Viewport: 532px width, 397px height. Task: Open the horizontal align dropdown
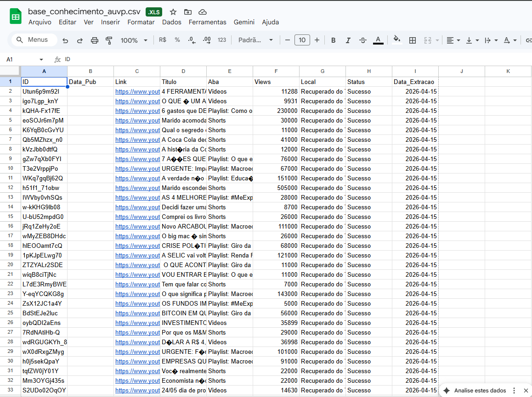[453, 40]
